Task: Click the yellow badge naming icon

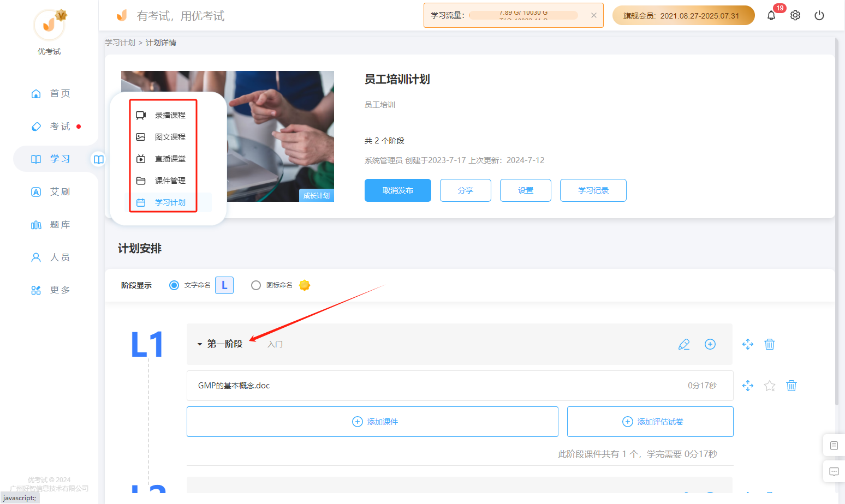Action: tap(305, 285)
